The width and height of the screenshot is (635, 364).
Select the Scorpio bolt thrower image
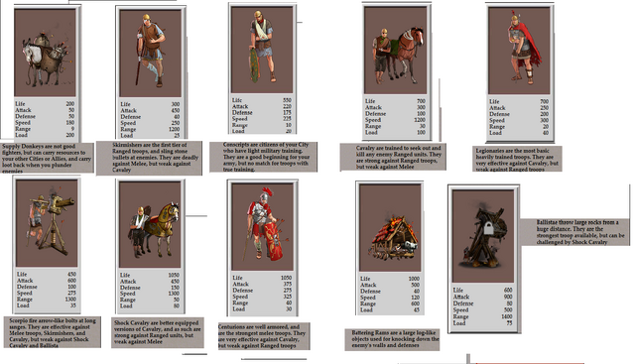(x=47, y=223)
